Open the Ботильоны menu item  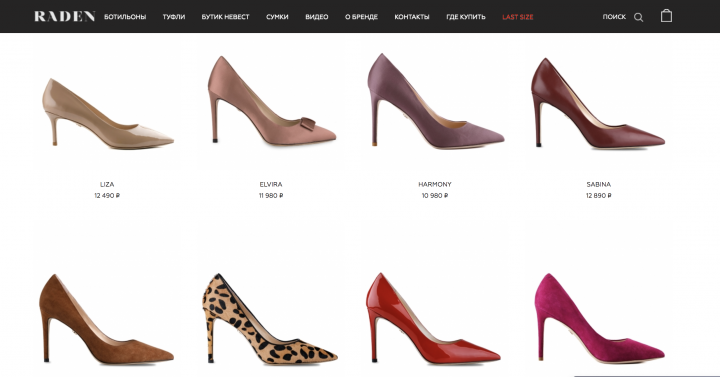[x=125, y=17]
